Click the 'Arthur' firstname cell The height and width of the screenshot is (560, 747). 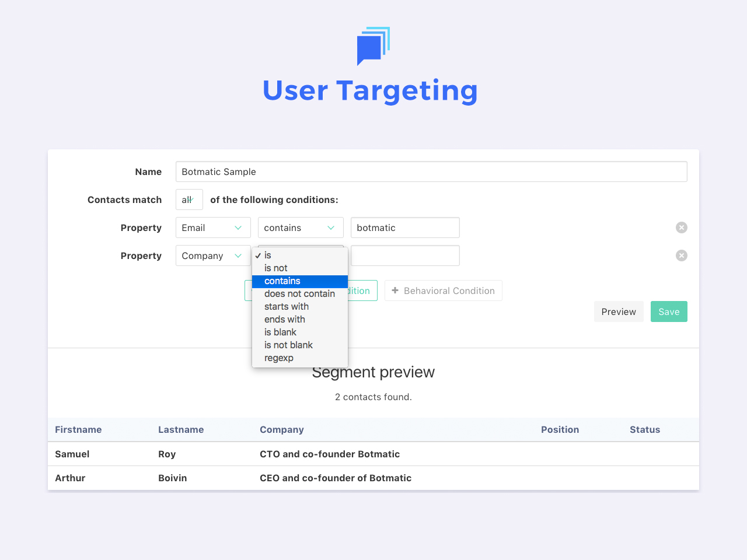click(x=70, y=478)
